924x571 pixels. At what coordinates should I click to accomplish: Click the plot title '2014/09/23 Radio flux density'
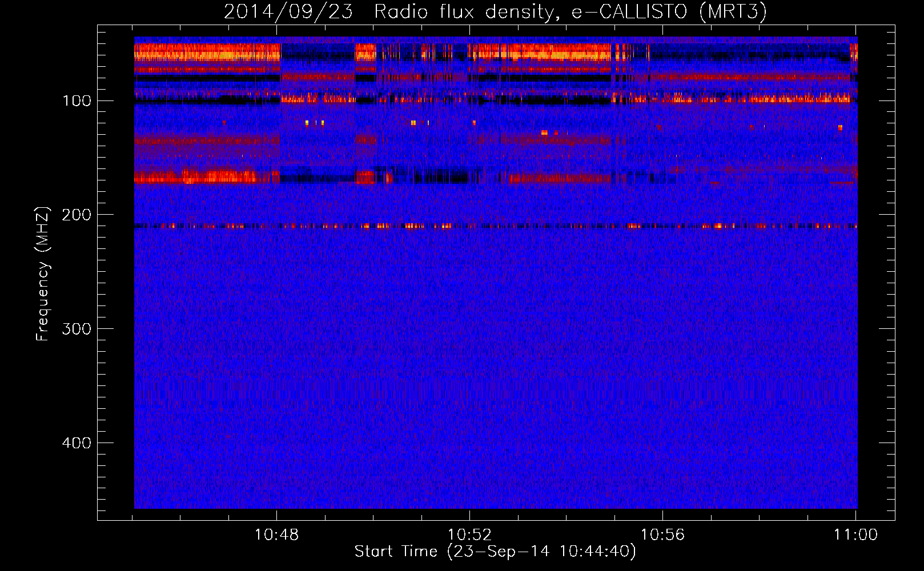pos(495,11)
